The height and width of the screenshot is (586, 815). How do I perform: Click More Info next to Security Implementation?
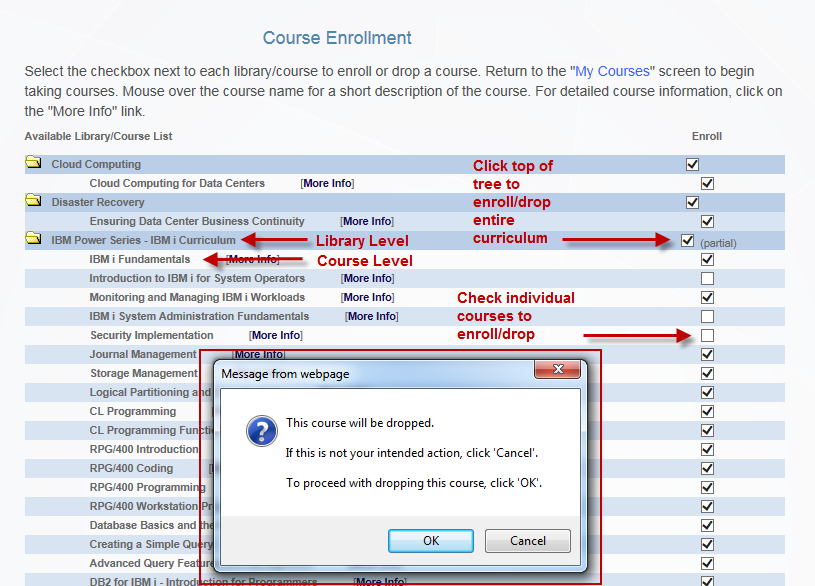[x=276, y=335]
